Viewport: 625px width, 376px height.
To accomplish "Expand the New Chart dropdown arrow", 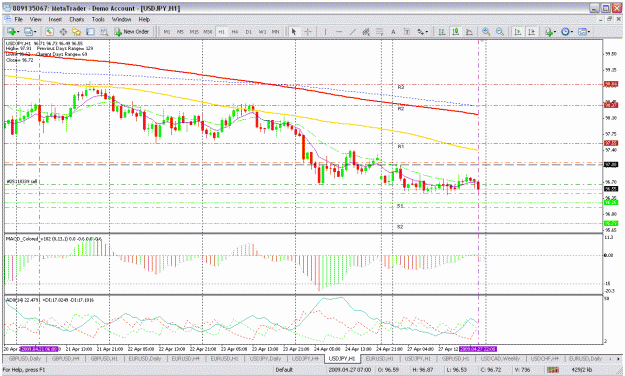I will [x=18, y=32].
